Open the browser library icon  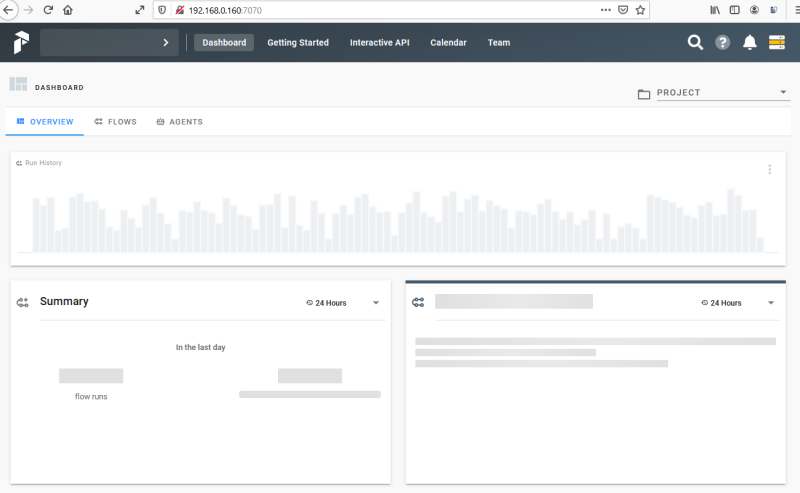point(715,10)
